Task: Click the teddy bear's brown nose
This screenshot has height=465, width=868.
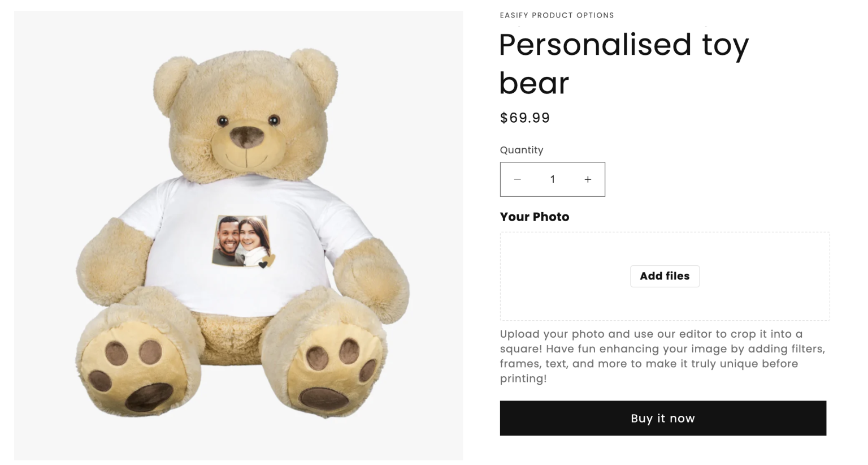Action: click(247, 136)
